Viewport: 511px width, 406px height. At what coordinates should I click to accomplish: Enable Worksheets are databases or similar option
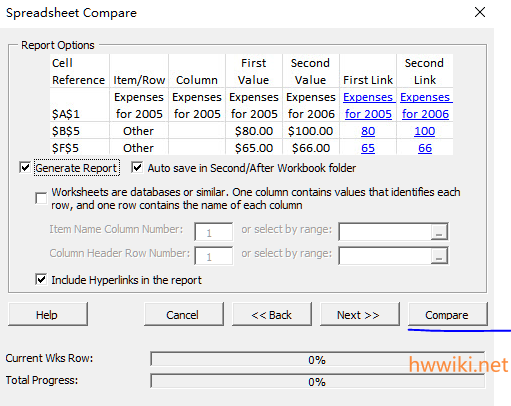click(x=41, y=198)
